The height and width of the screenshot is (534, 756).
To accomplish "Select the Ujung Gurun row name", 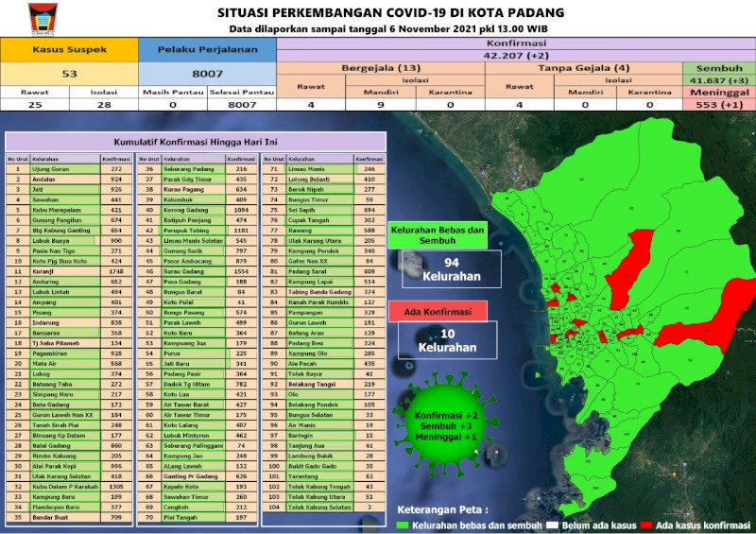I will pos(65,169).
